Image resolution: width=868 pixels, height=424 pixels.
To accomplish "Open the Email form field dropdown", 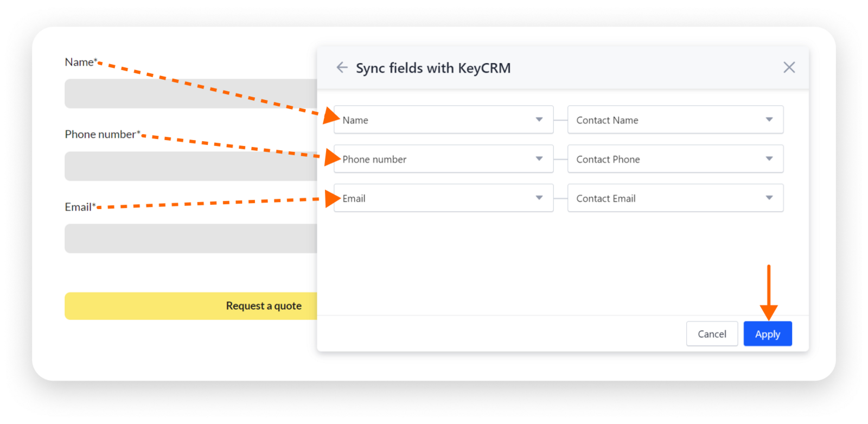I will 443,198.
